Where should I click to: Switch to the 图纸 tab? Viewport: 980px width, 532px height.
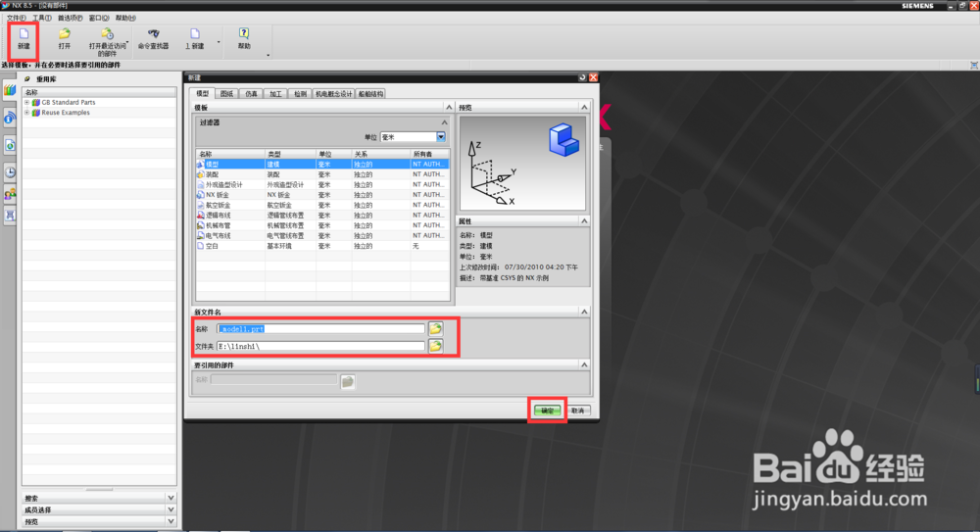pyautogui.click(x=227, y=94)
